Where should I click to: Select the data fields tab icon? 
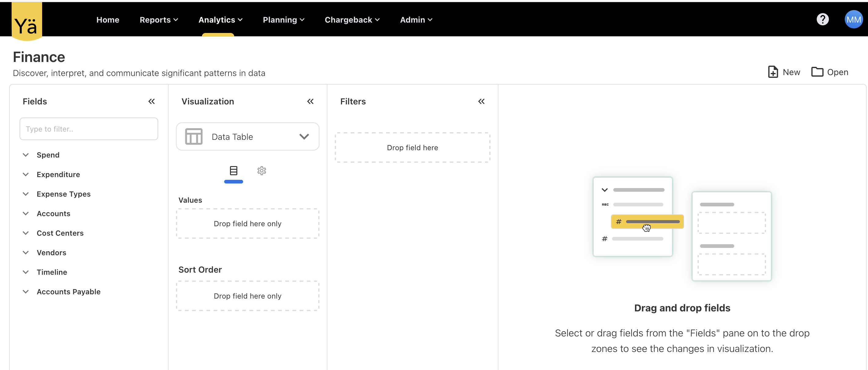click(233, 171)
